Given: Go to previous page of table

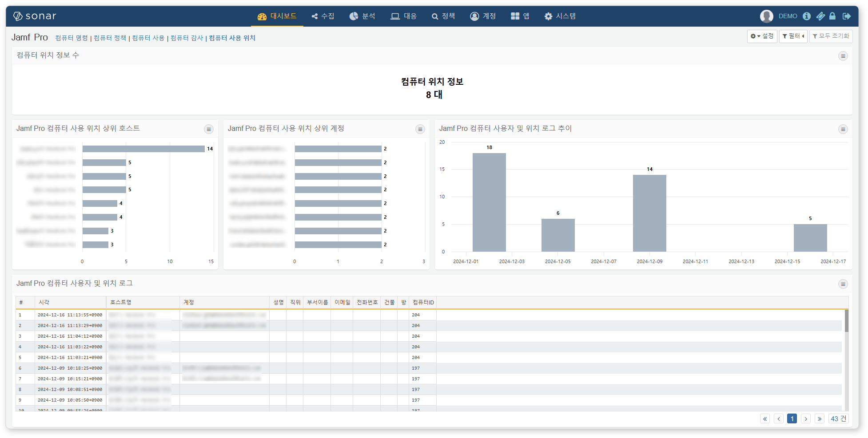Looking at the screenshot, I should 779,419.
